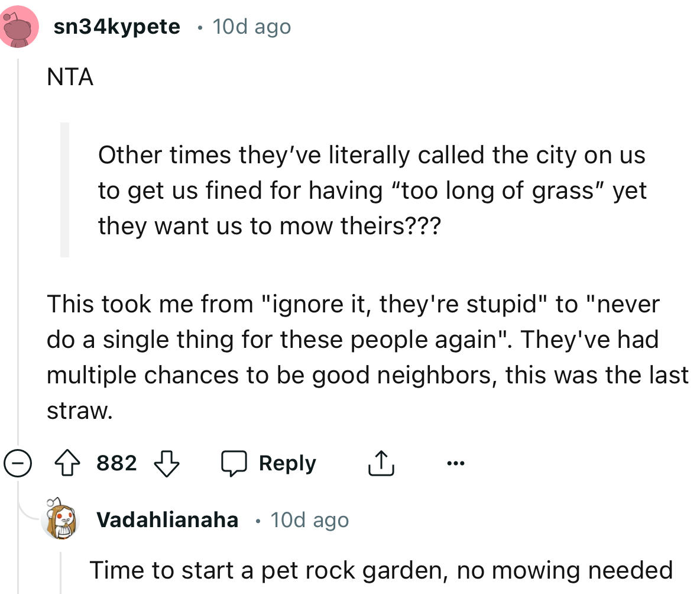This screenshot has width=700, height=594.
Task: Click the 882 vote score
Action: point(116,463)
